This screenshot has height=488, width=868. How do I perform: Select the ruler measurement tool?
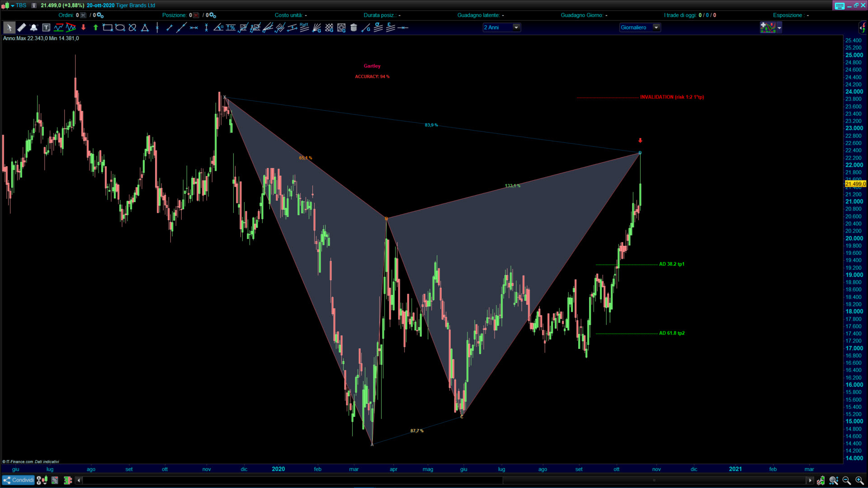[x=21, y=28]
